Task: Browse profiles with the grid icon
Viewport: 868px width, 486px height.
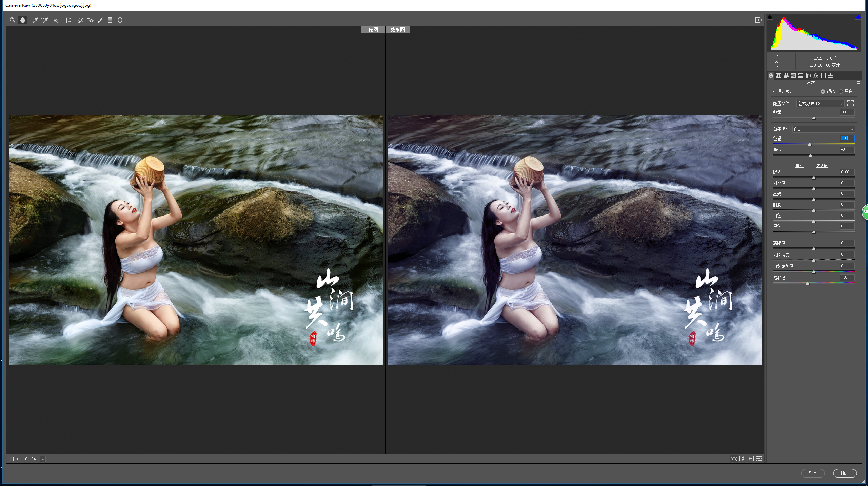Action: (850, 104)
